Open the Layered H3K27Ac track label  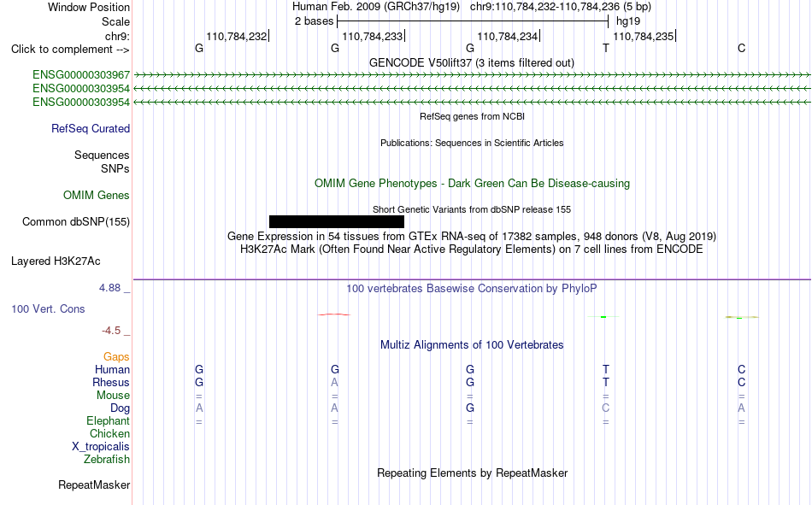56,261
